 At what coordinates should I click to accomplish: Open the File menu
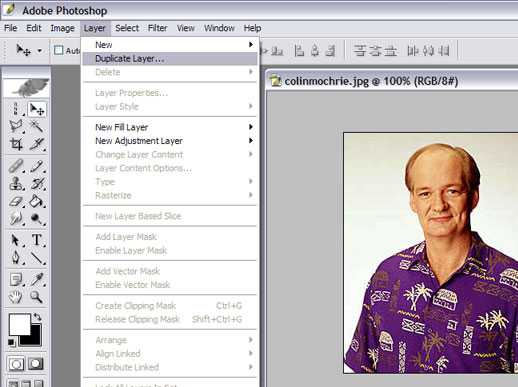click(11, 28)
